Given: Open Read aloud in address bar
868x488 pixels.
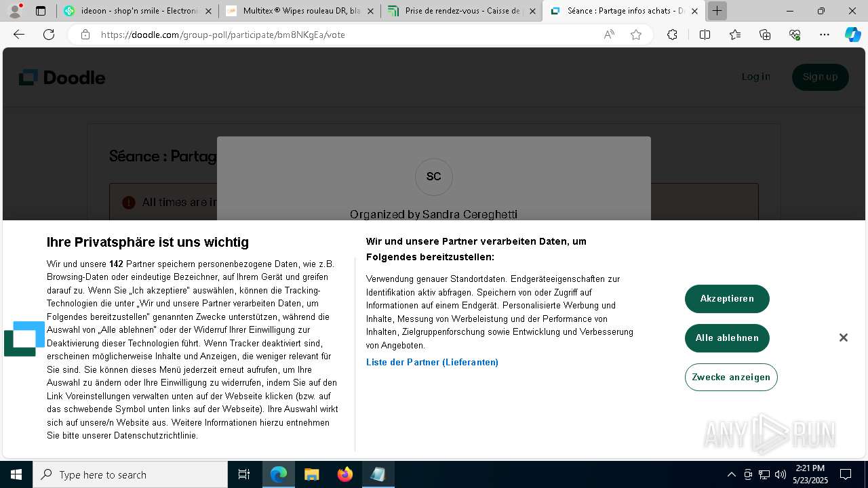Looking at the screenshot, I should [609, 35].
